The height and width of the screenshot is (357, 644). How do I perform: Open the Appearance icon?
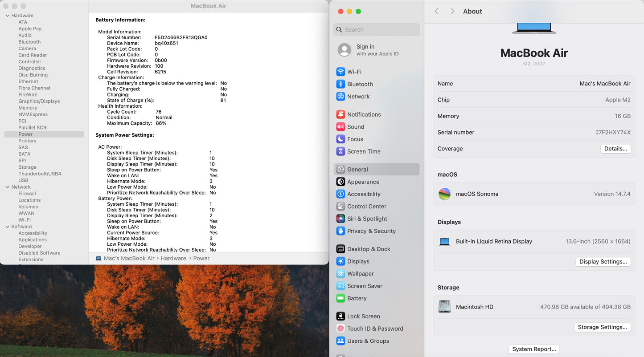tap(340, 182)
